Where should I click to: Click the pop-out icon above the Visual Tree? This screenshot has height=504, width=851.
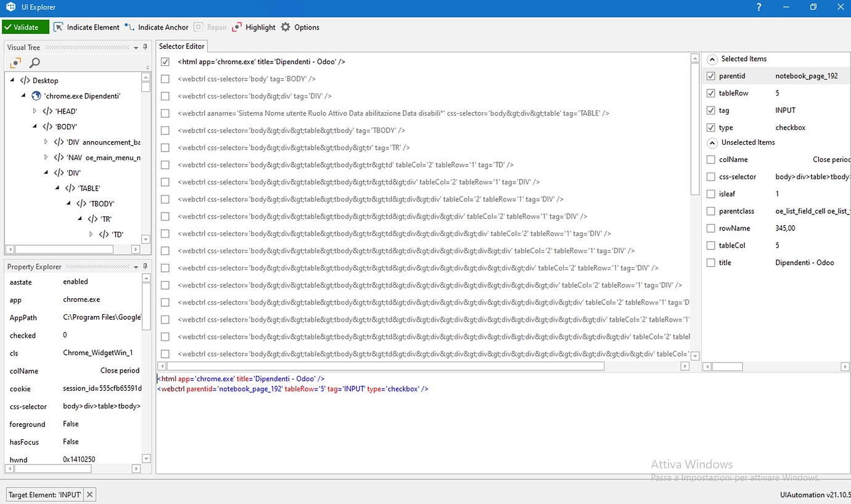[14, 62]
